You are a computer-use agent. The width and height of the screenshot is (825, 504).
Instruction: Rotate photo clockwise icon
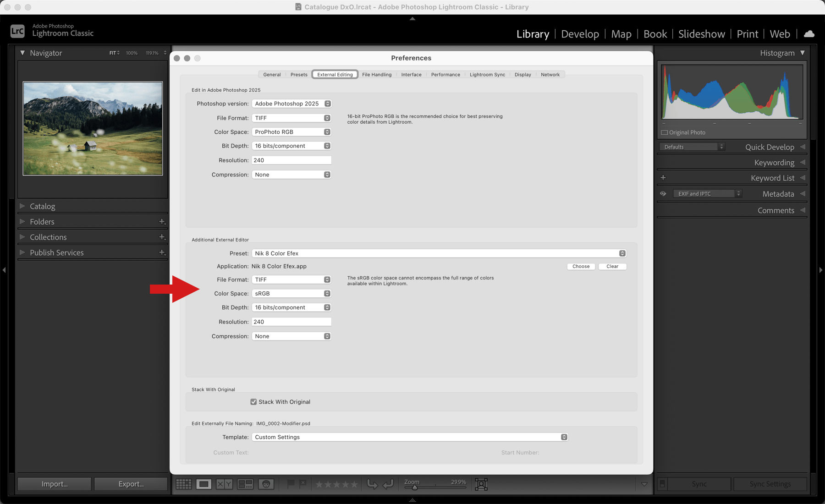(x=388, y=484)
